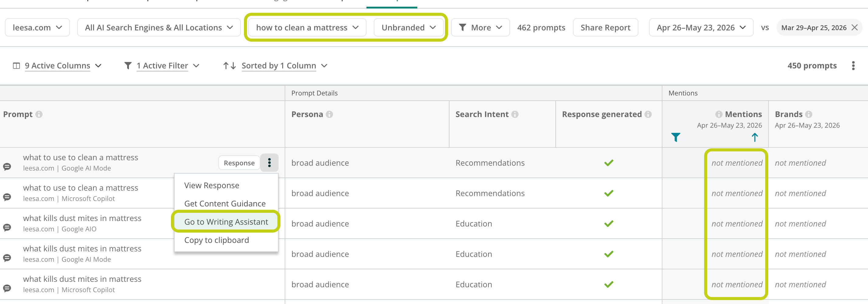Click info icon next to Response generated header
This screenshot has height=304, width=868.
648,115
